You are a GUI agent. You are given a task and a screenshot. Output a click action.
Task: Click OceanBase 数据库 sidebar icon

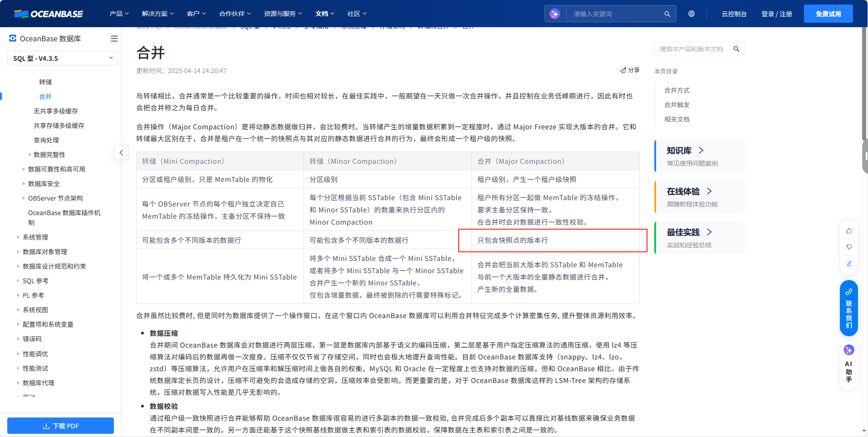coord(13,39)
